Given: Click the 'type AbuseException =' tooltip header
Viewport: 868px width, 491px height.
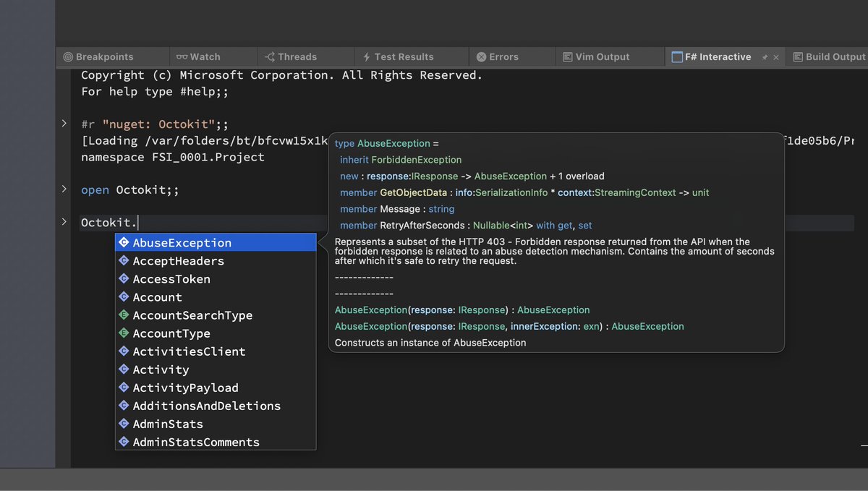Looking at the screenshot, I should (387, 143).
